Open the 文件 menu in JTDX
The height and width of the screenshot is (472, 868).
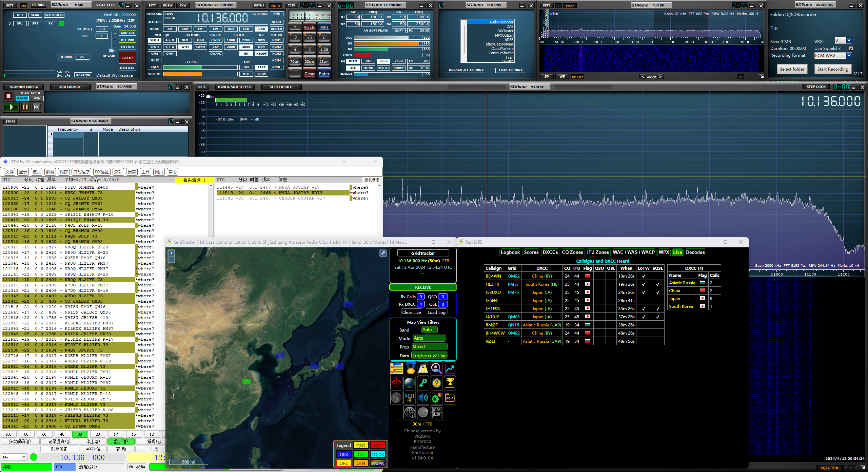[10, 172]
